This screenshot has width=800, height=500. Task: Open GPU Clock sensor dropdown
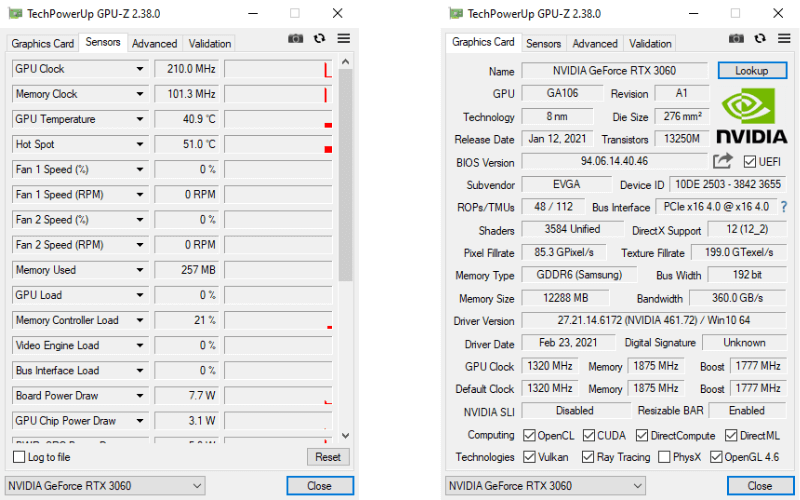tap(139, 69)
